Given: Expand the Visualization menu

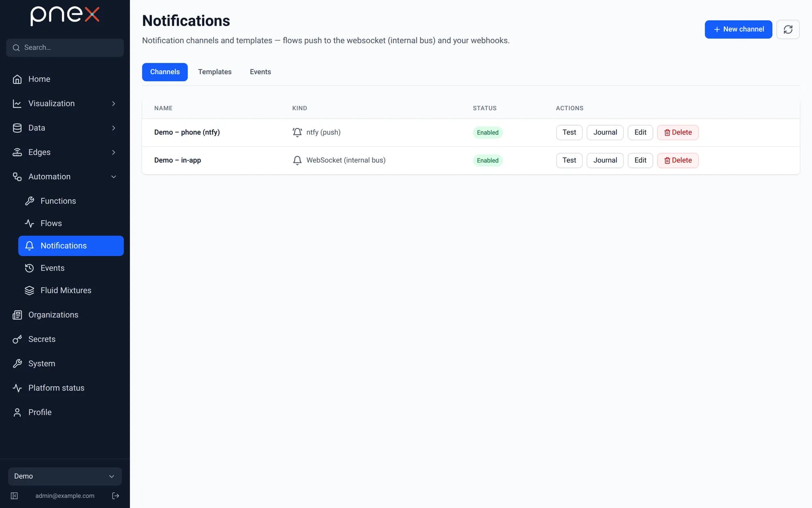Looking at the screenshot, I should (x=65, y=103).
